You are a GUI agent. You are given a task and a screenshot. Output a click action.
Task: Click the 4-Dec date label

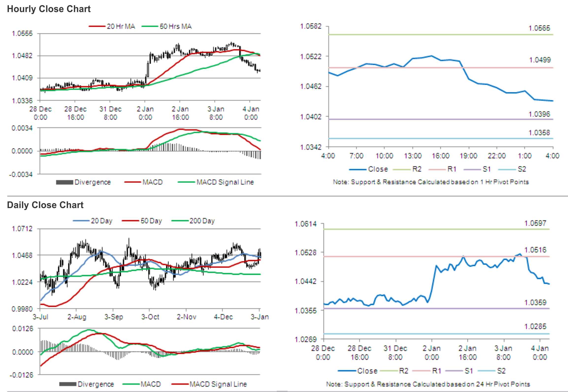pos(223,317)
